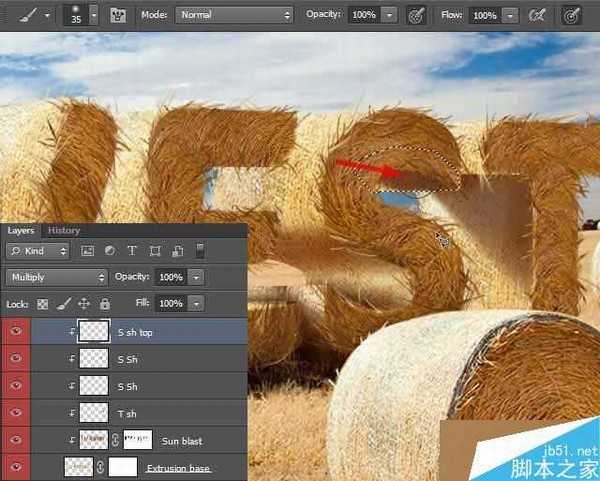The width and height of the screenshot is (600, 481).
Task: Switch to the History tab
Action: point(64,230)
